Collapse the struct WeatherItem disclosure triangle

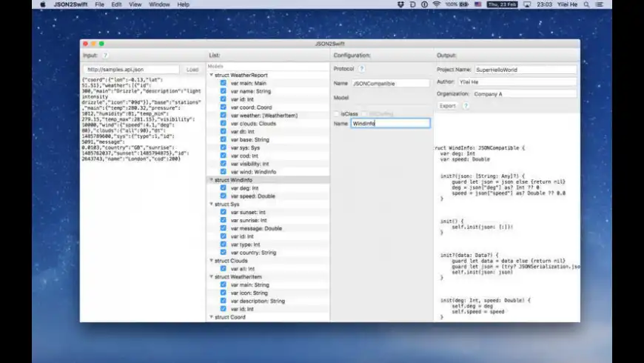(x=210, y=276)
